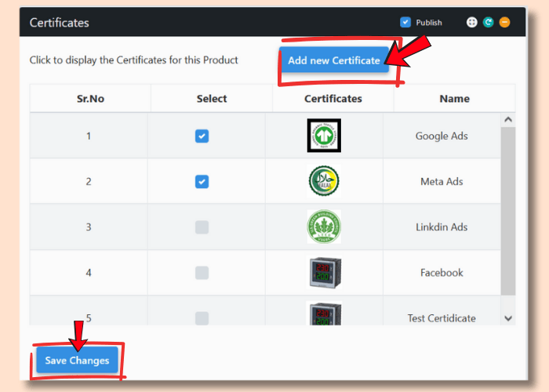Click the teal refresh icon in header
This screenshot has height=392, width=549.
(x=488, y=23)
